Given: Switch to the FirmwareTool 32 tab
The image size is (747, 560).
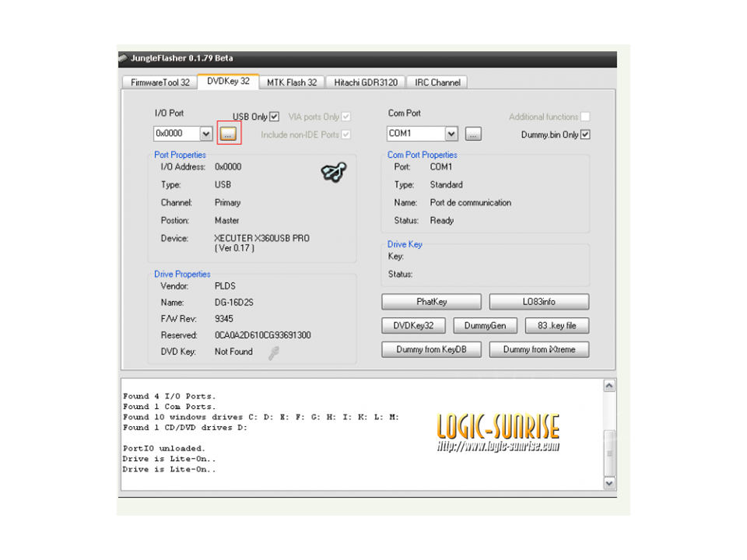Looking at the screenshot, I should [160, 82].
